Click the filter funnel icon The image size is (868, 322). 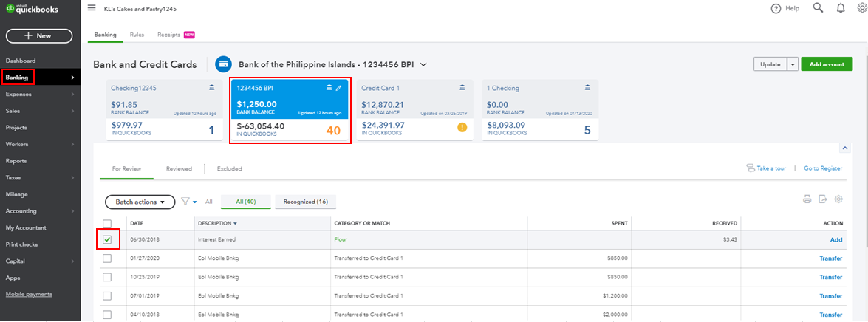185,202
